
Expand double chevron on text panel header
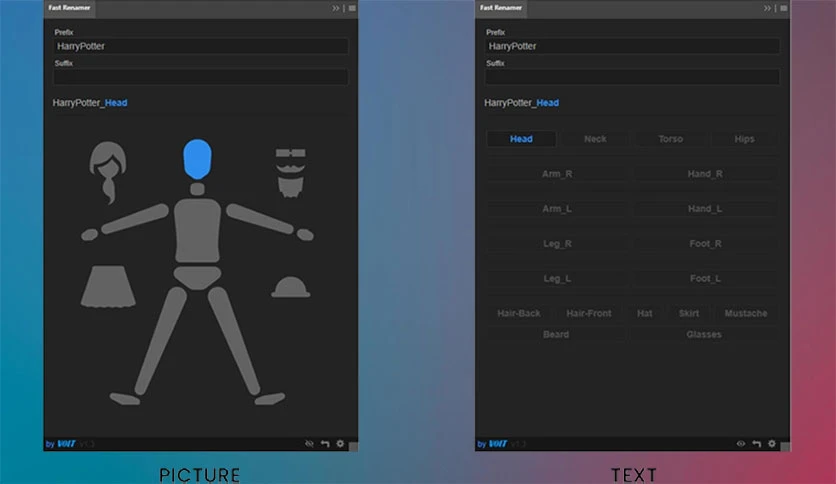767,8
